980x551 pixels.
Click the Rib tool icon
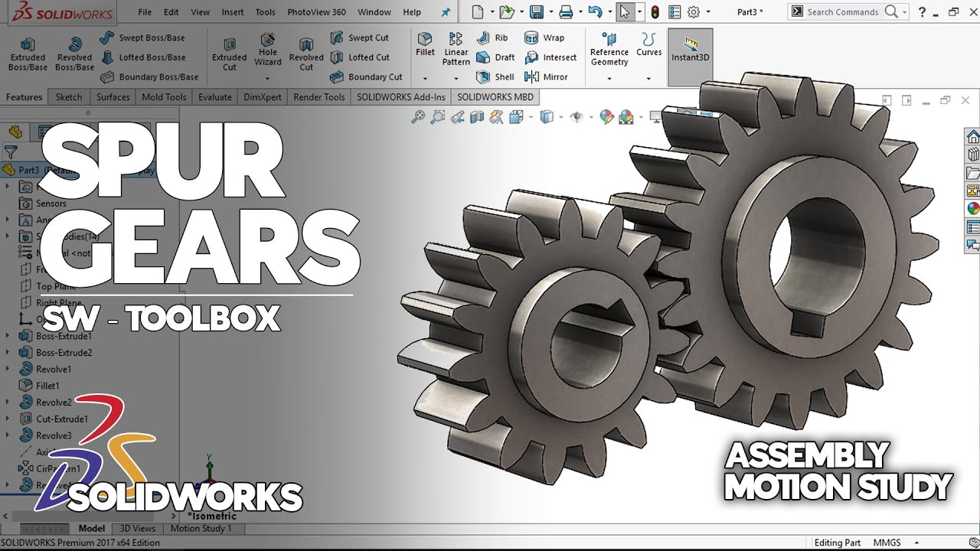492,37
